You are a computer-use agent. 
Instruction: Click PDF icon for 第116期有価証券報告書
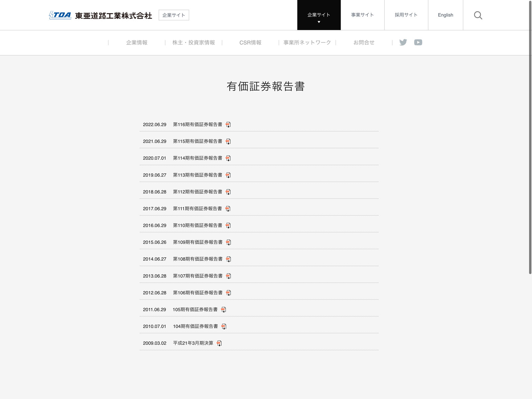(228, 125)
